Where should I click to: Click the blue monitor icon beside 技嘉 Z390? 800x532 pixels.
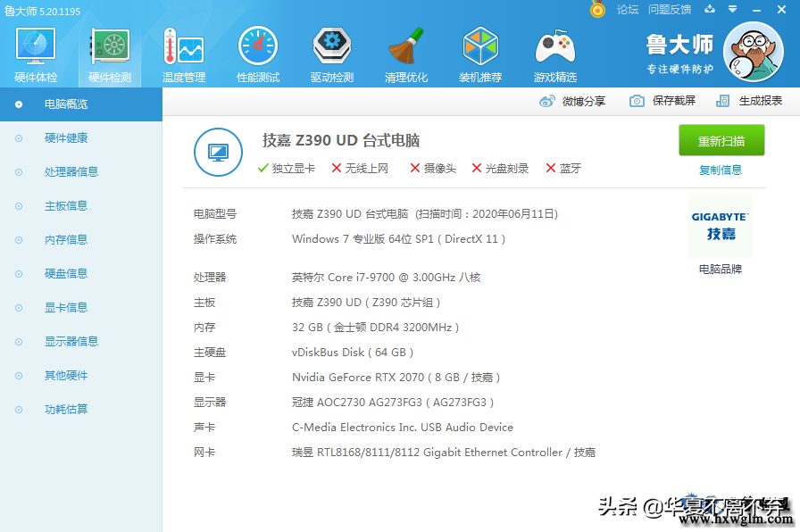[x=218, y=152]
